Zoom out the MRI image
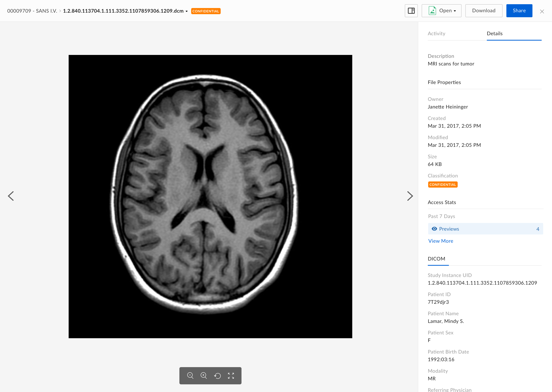 [x=190, y=376]
